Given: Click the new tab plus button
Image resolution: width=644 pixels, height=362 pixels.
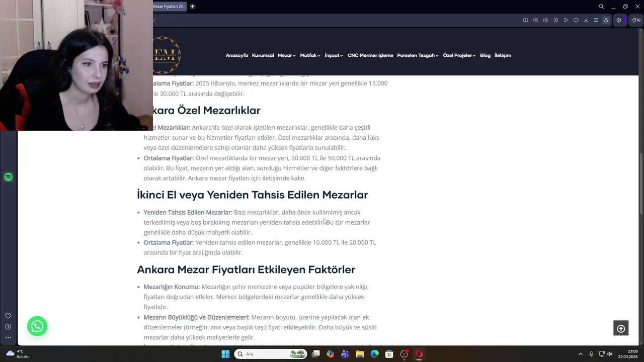Looking at the screenshot, I should click(192, 7).
